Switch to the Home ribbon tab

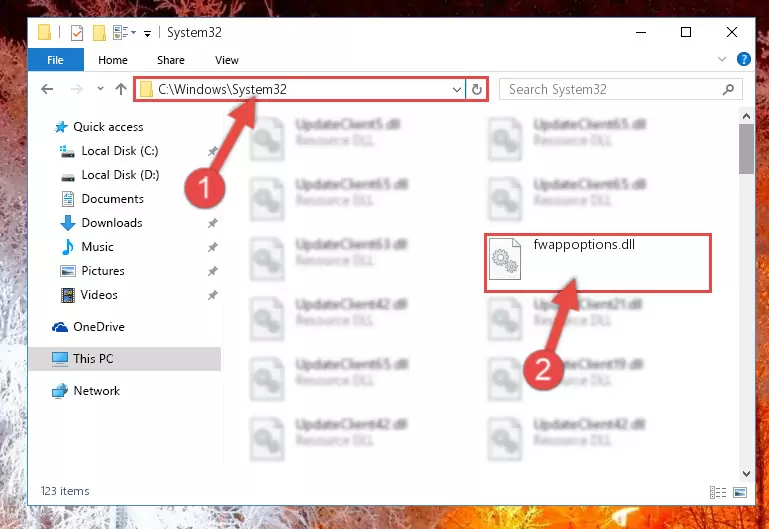coord(113,60)
